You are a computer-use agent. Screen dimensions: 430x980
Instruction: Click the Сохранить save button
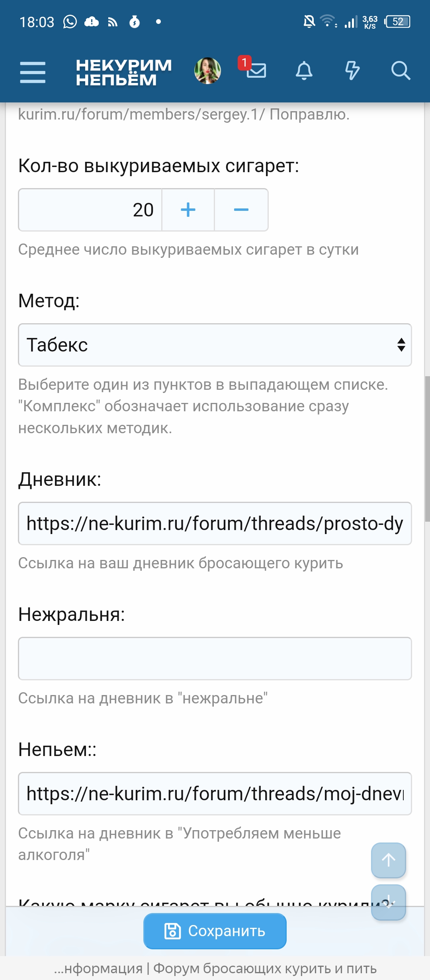[215, 931]
